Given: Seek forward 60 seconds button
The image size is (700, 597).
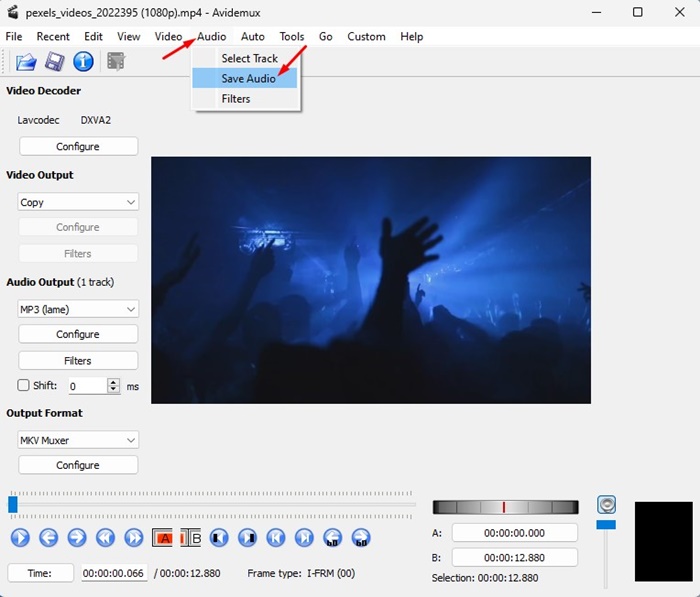Looking at the screenshot, I should coord(361,538).
